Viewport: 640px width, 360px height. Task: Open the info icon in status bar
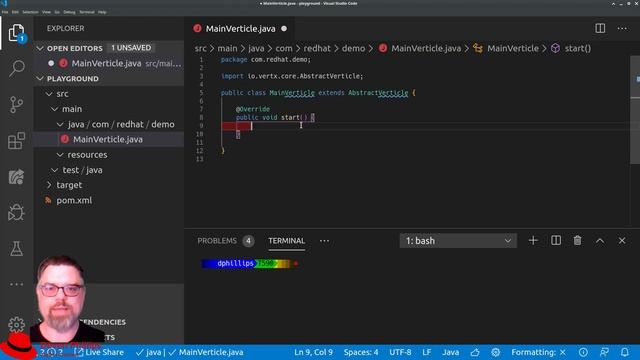pos(583,352)
